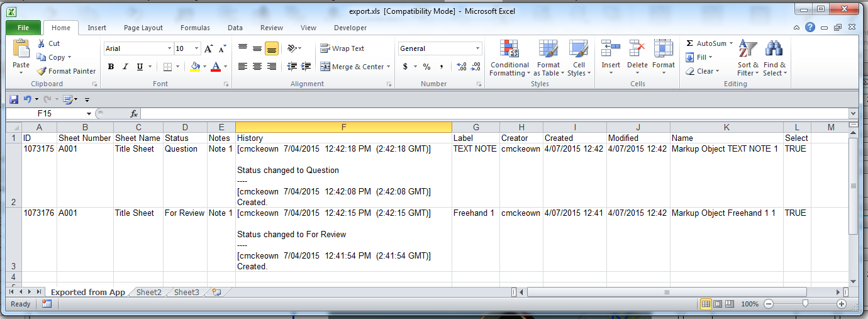This screenshot has height=319, width=868.
Task: Align text left
Action: [243, 67]
